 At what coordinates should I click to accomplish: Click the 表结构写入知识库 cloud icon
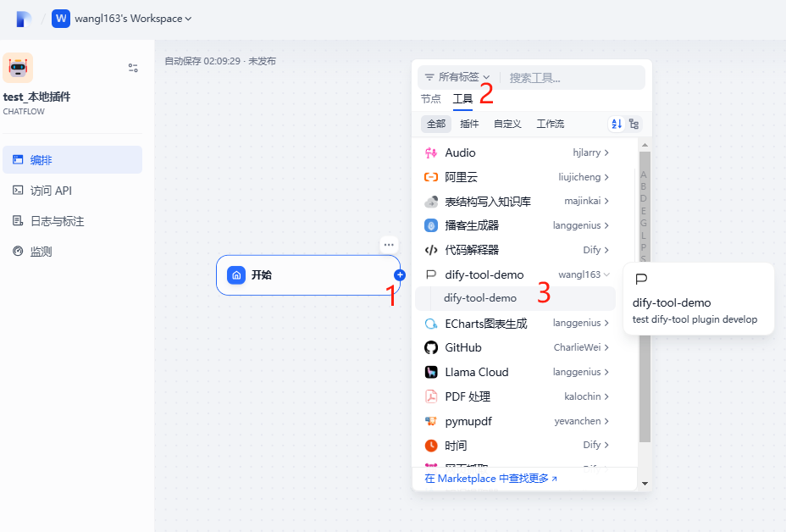coord(431,202)
